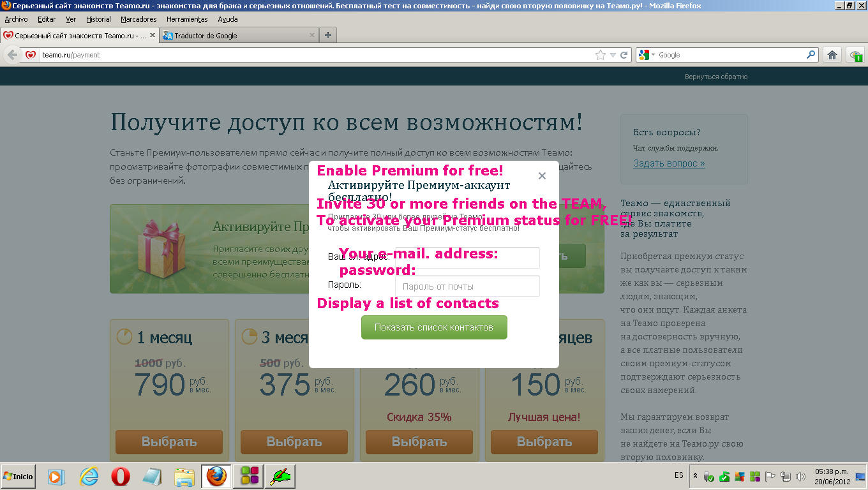Click the Firefox taskbar button
The image size is (868, 490).
(x=216, y=477)
